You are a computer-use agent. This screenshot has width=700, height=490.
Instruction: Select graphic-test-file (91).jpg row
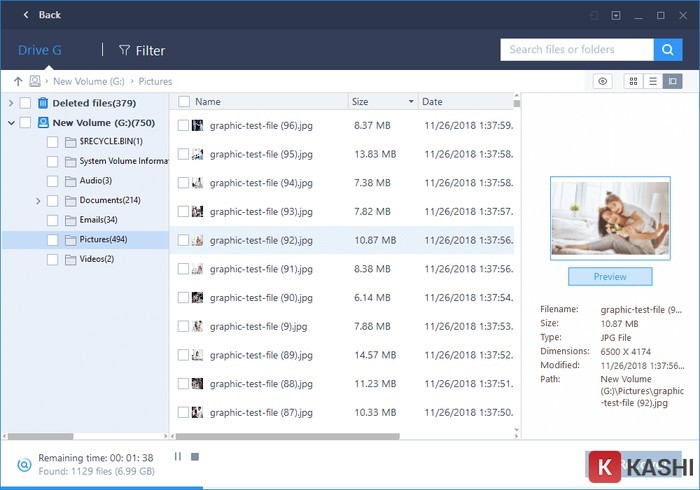click(342, 269)
